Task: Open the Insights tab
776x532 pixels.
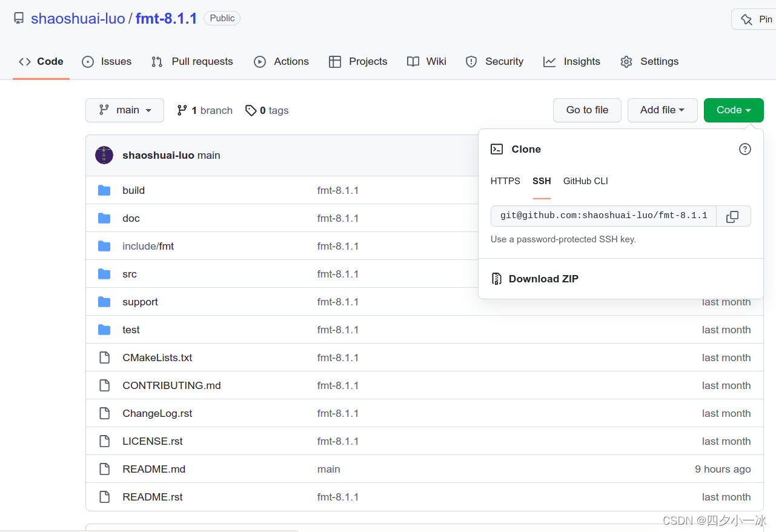Action: click(572, 61)
